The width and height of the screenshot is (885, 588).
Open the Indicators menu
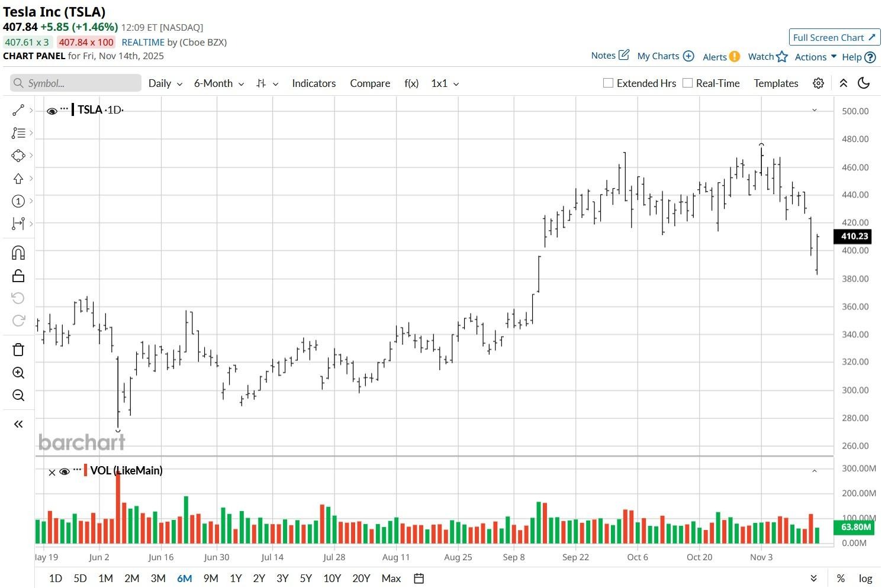(314, 83)
